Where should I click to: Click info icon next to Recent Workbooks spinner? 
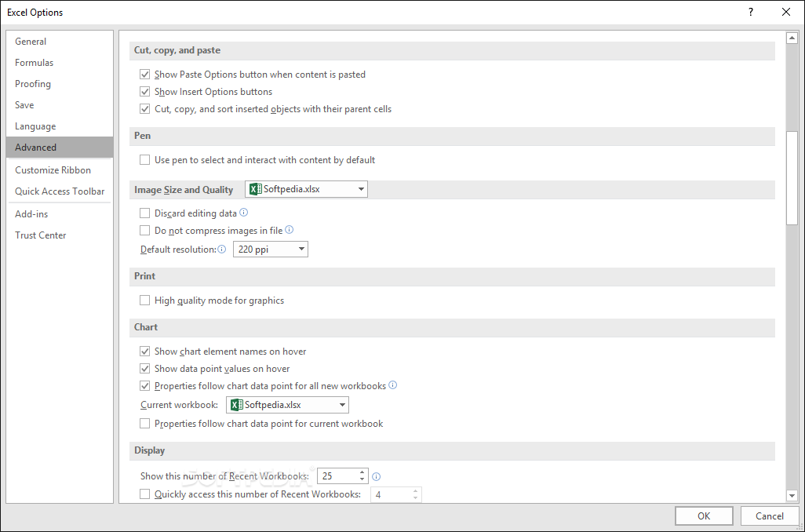pos(377,476)
